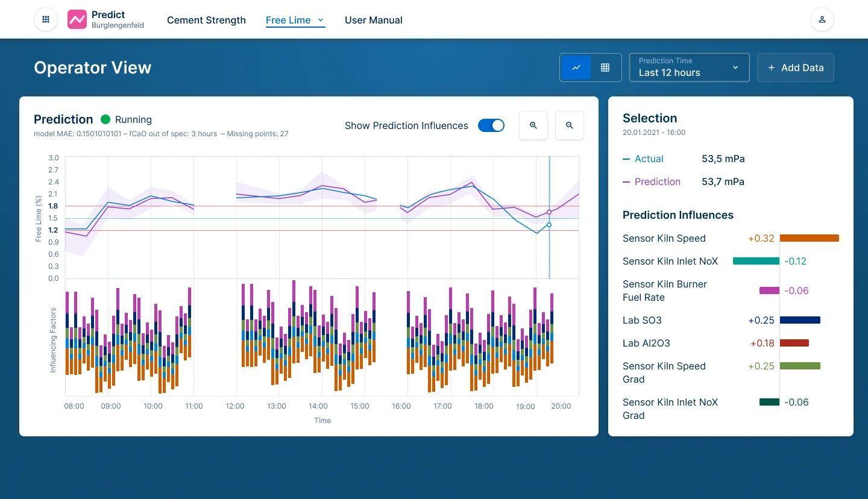Screen dimensions: 868x499
Task: Click the selection date 20.01.2021 - 16:00
Action: (654, 133)
